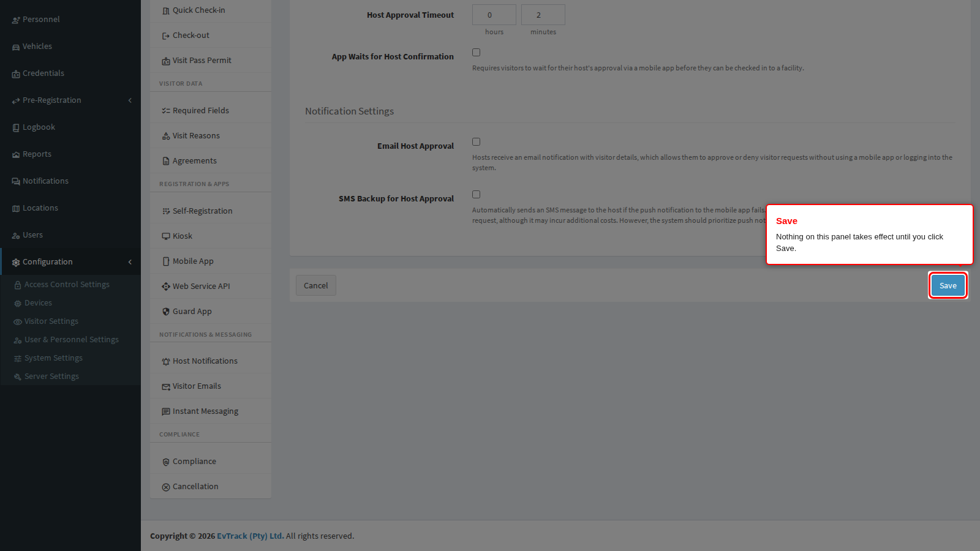Image resolution: width=980 pixels, height=551 pixels.
Task: Enable App Waits for Host Confirmation checkbox
Action: (x=476, y=53)
